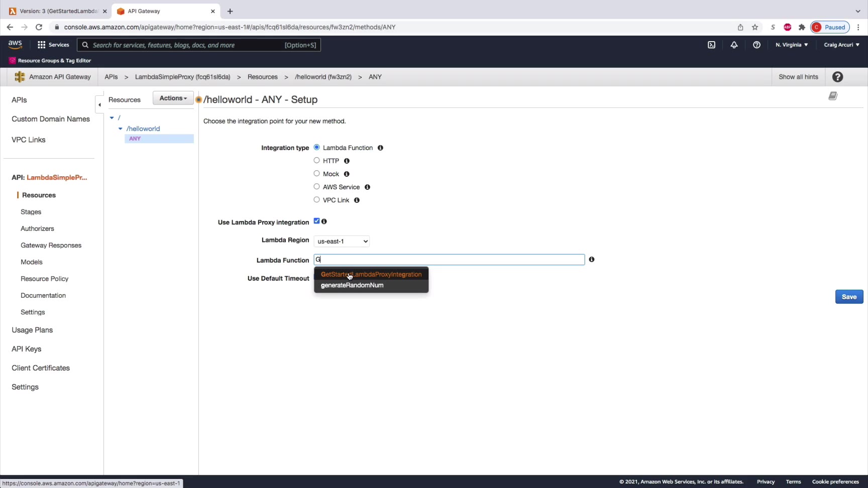
Task: Open the Chrome three-dot menu
Action: 858,27
